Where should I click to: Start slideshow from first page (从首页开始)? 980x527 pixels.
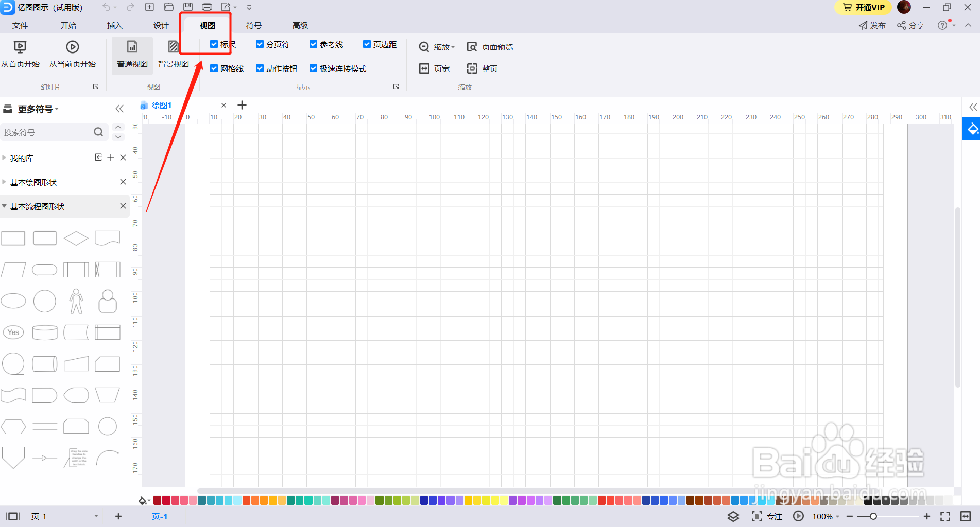click(x=20, y=55)
